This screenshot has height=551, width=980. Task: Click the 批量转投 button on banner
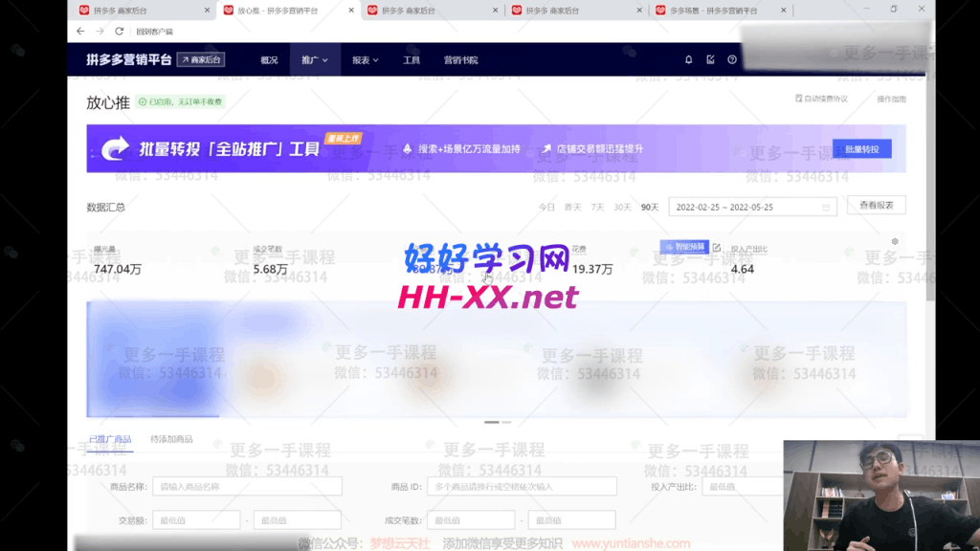tap(862, 149)
